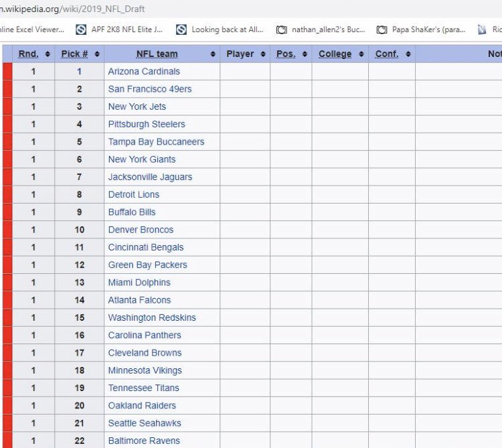Click the Rnd. column header
Image resolution: width=502 pixels, height=448 pixels.
coord(33,54)
